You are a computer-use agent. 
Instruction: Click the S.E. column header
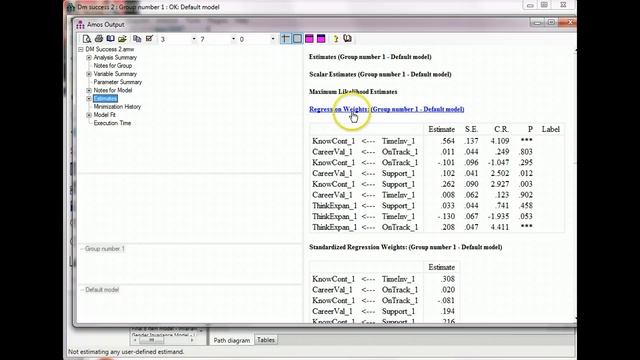click(471, 129)
